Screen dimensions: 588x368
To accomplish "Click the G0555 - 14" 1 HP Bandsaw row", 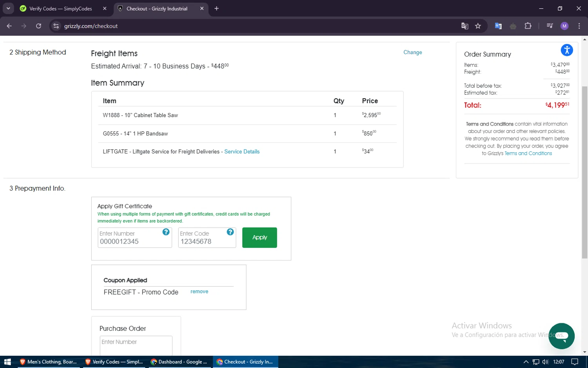I will [x=247, y=134].
